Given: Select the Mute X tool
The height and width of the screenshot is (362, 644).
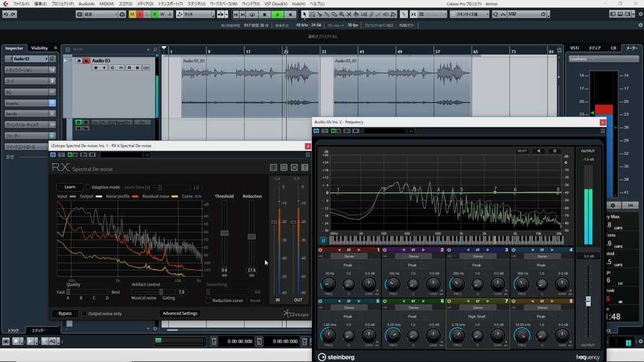Looking at the screenshot, I should [x=349, y=14].
